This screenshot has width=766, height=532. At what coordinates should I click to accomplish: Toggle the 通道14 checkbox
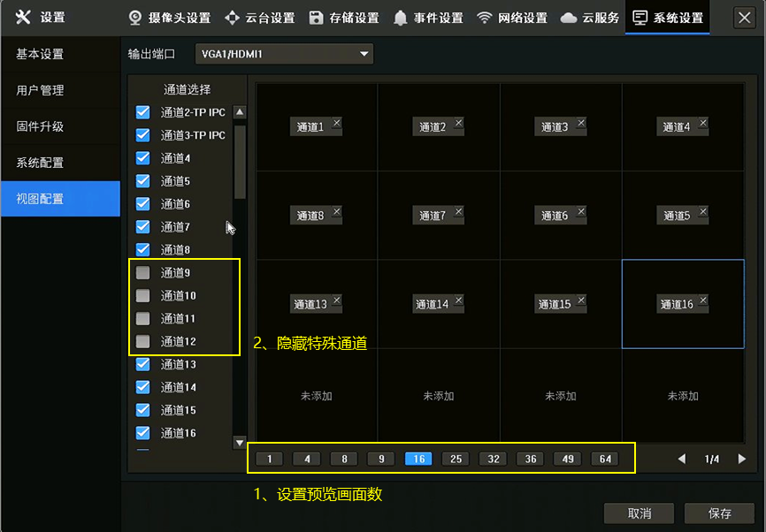142,387
